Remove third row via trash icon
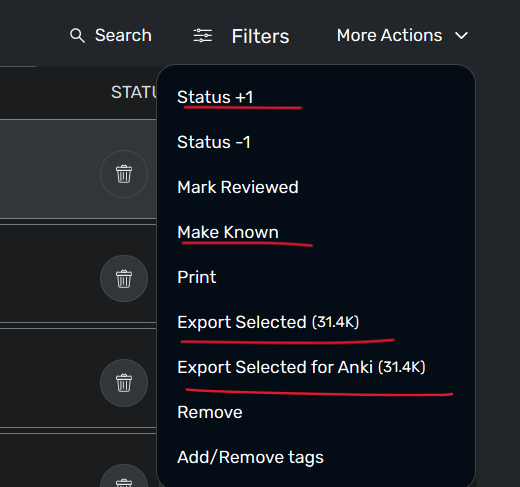The height and width of the screenshot is (487, 520). pos(124,383)
